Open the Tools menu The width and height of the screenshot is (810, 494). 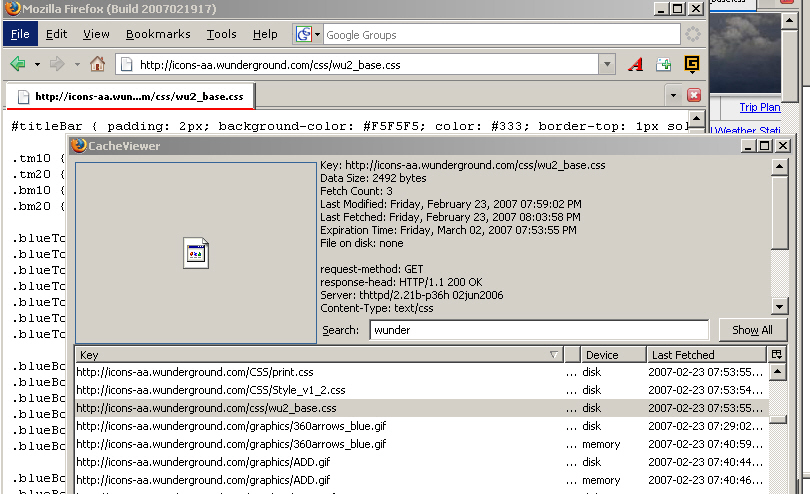coord(222,34)
